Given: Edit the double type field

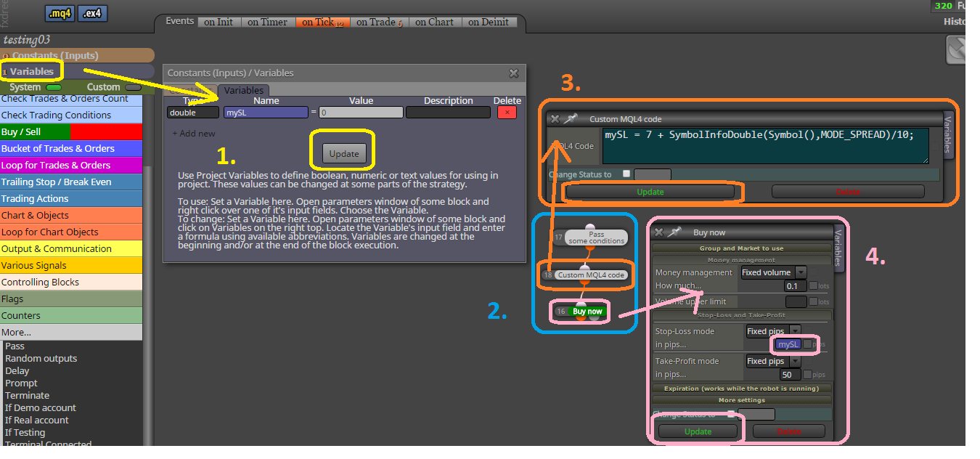Looking at the screenshot, I should [192, 113].
